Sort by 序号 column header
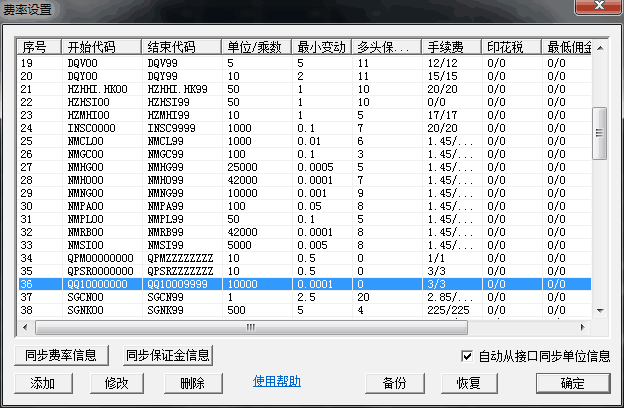 39,47
